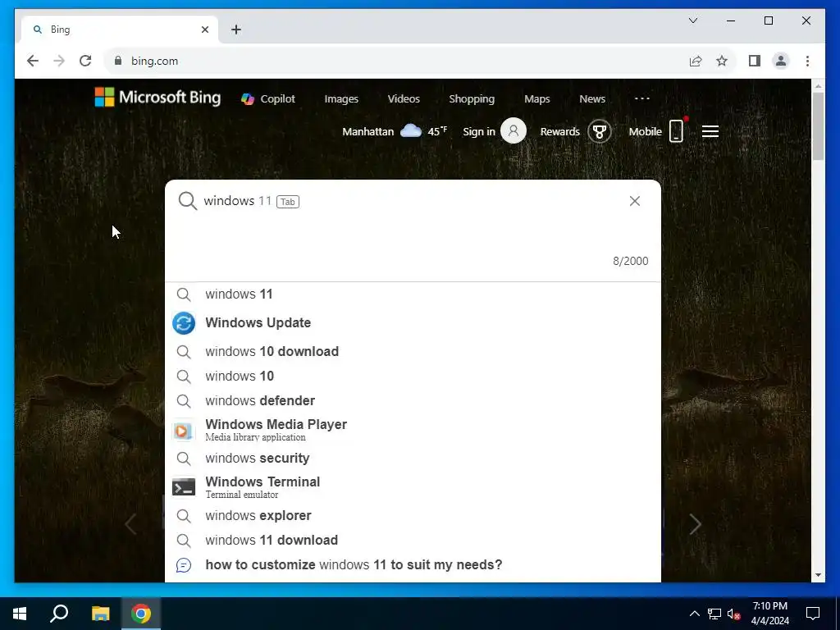The image size is (840, 630).
Task: Go to the next background image arrow
Action: point(695,524)
